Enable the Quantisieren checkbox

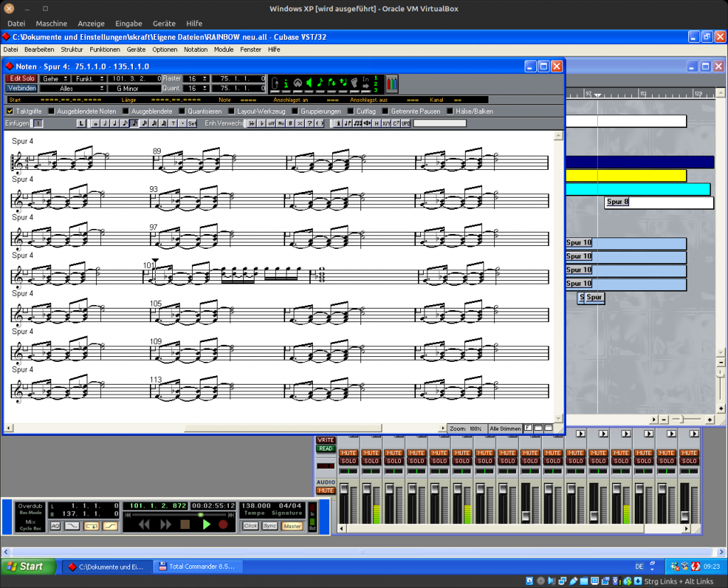point(182,111)
